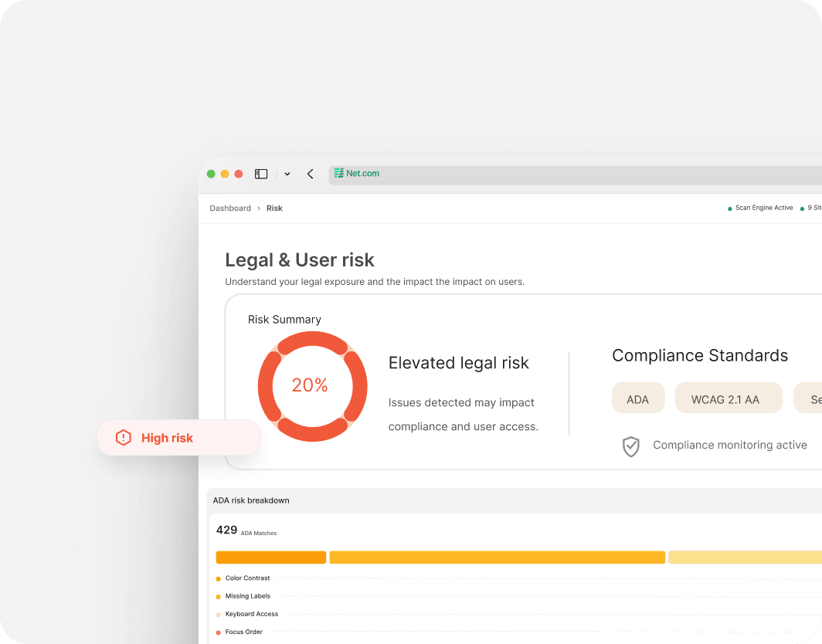
Task: Click the pale yellow bar segment
Action: [x=745, y=557]
